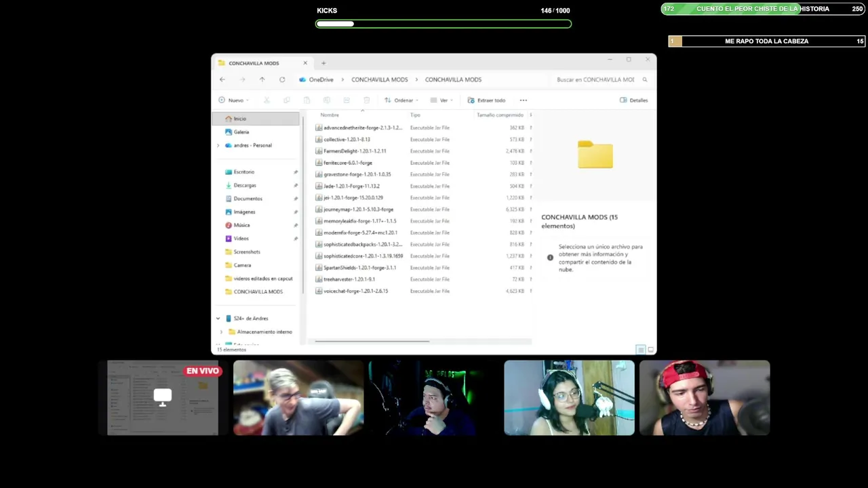Click Extraer todo button
Screen dimensions: 868x488
(486, 100)
